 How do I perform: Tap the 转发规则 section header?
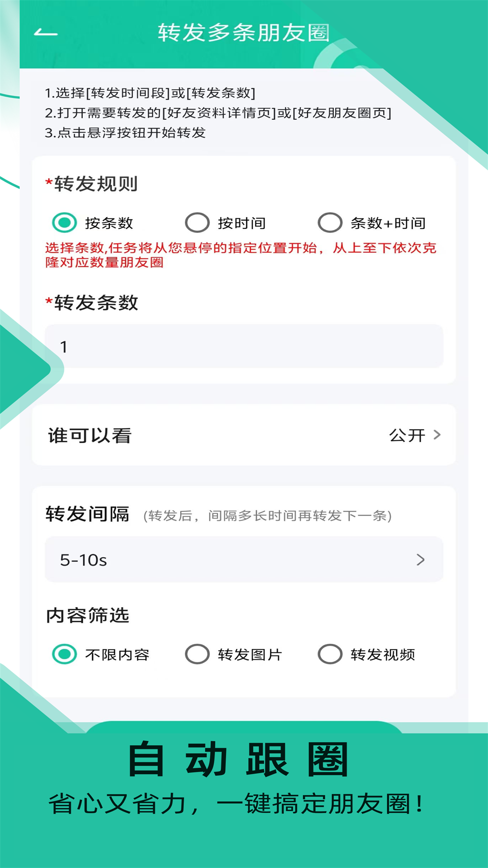point(91,184)
